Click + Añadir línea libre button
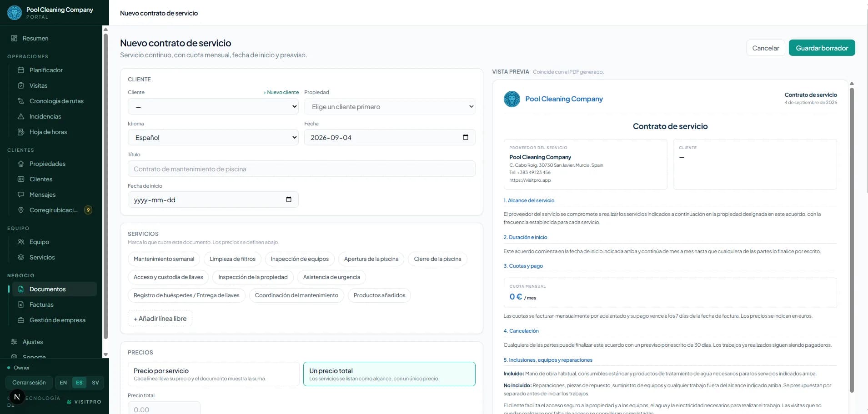868x414 pixels. click(x=160, y=319)
